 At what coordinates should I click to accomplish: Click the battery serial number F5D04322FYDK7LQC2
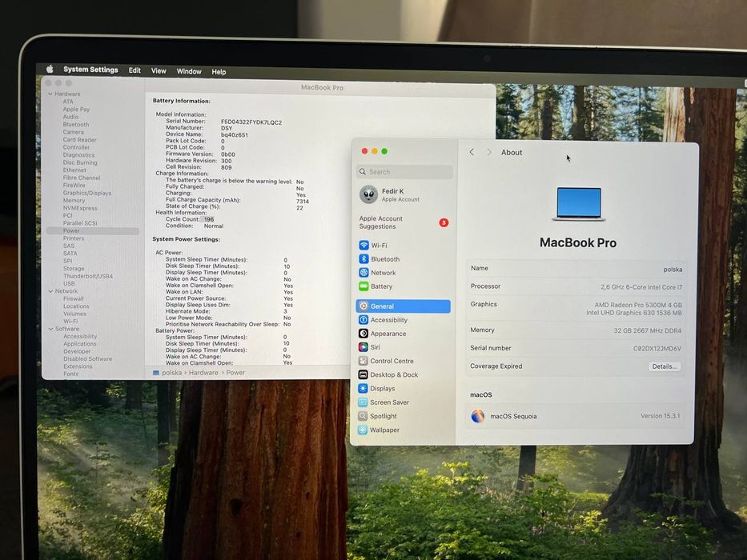(251, 122)
